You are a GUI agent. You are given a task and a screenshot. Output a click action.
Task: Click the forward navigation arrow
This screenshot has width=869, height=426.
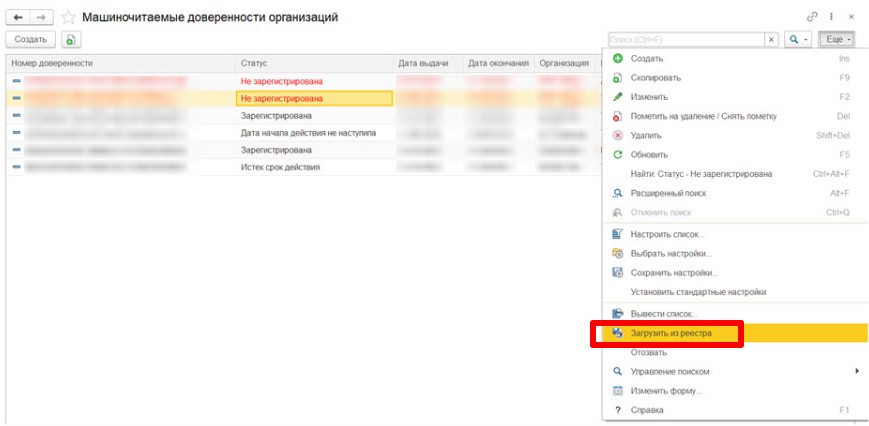point(41,17)
